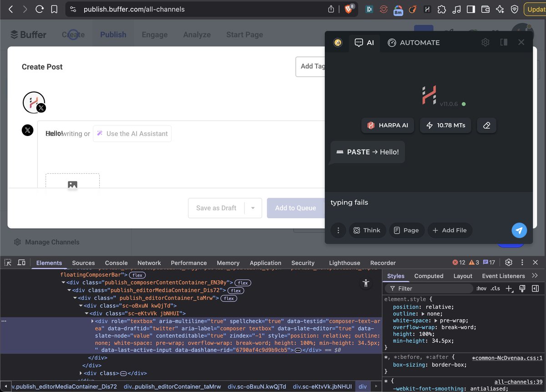Click Add File in HARPA
546x392 pixels.
click(x=450, y=230)
